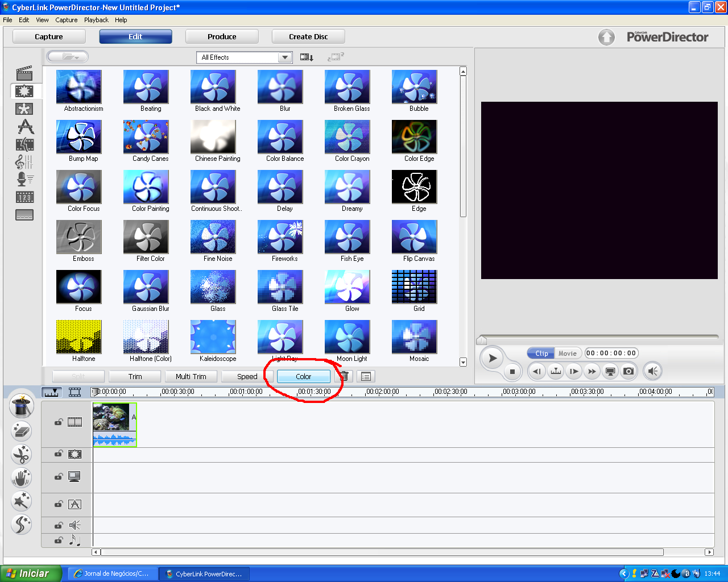
Task: Step to the next frame
Action: [x=574, y=371]
